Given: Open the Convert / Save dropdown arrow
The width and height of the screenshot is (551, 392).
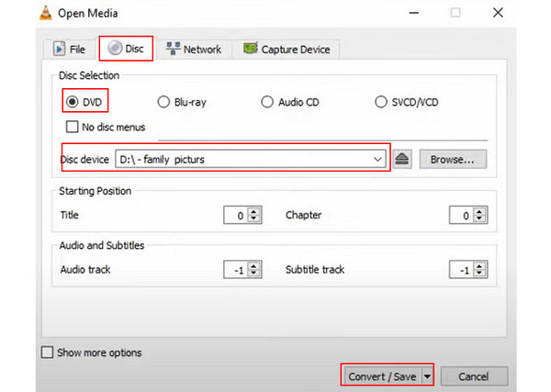Looking at the screenshot, I should coord(427,376).
